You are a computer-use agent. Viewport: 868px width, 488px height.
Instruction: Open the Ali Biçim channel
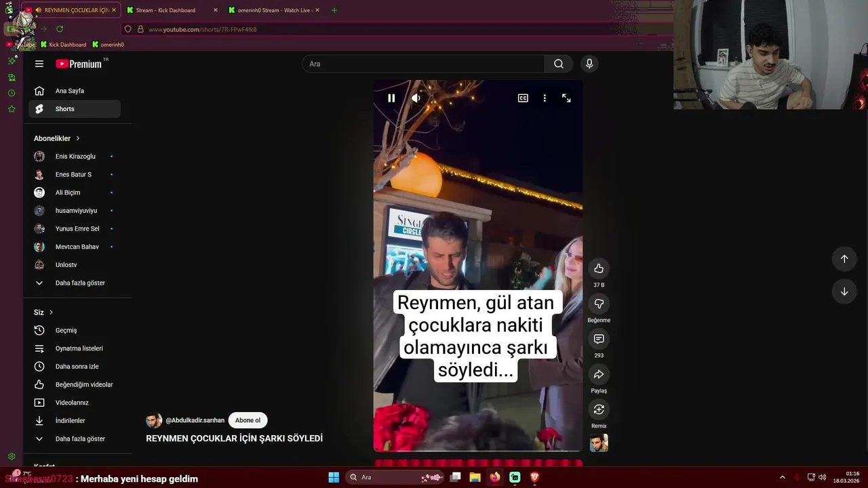coord(75,192)
